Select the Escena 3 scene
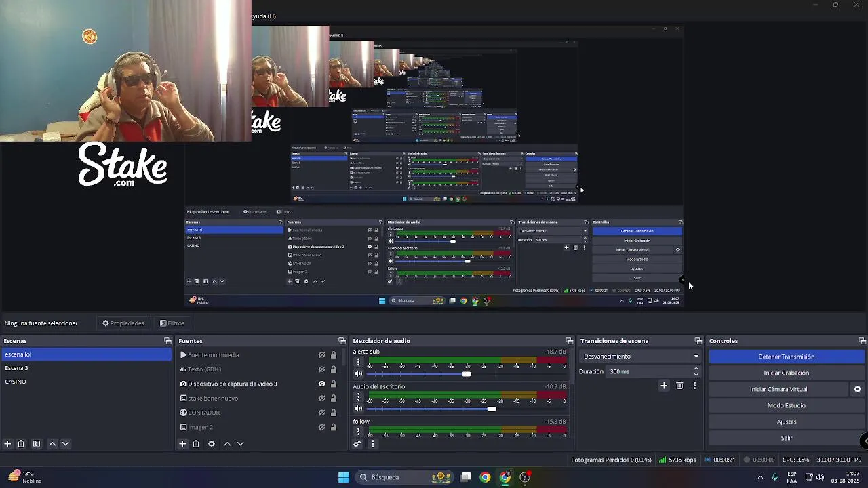868x488 pixels. [86, 368]
